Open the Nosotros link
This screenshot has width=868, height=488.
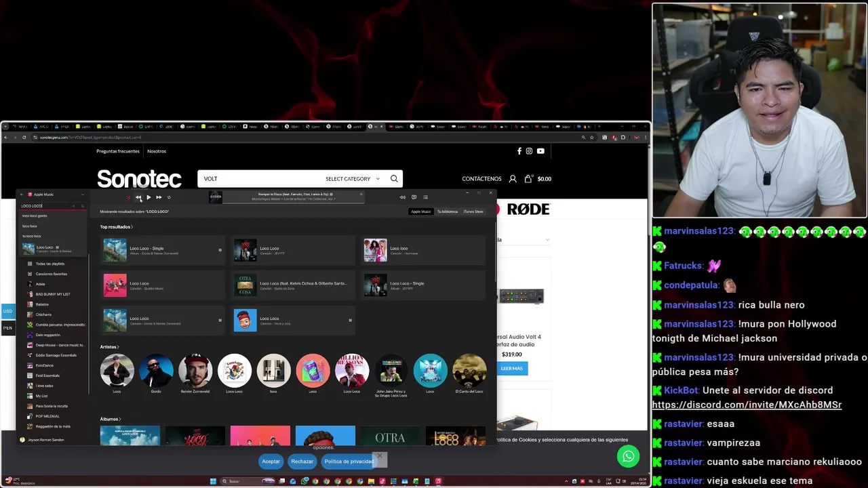(x=157, y=151)
